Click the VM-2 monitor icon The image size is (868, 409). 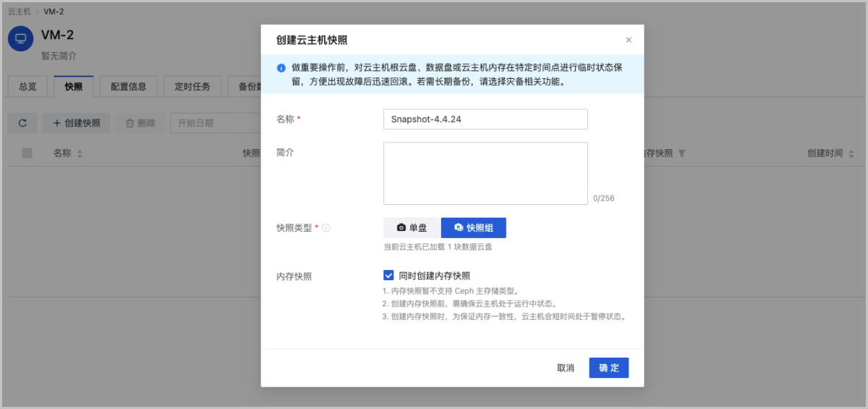pos(20,39)
